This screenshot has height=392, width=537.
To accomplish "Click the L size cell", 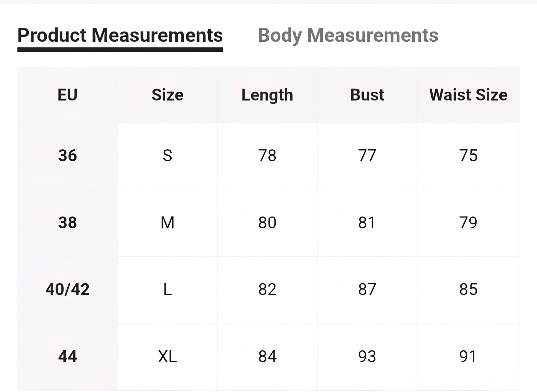I will click(167, 290).
